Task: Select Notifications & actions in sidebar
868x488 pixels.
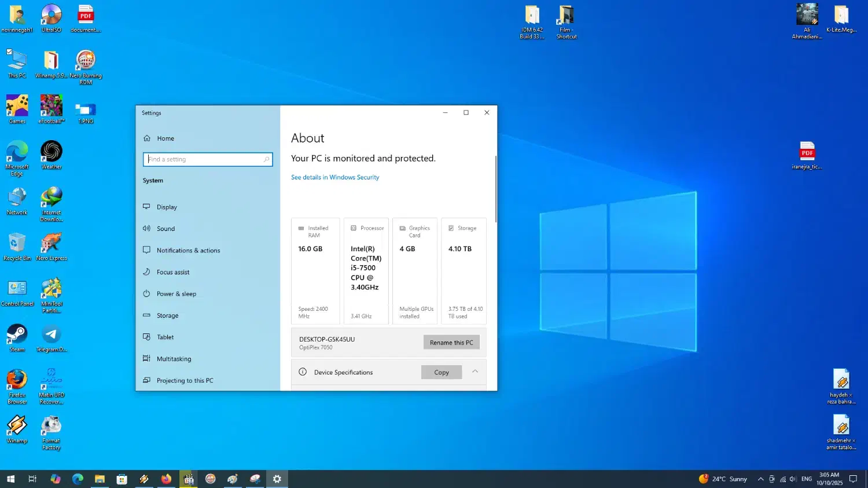Action: coord(188,251)
